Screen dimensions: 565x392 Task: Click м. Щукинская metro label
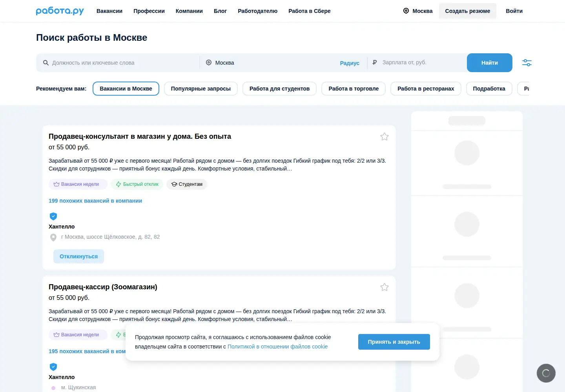[x=78, y=387]
